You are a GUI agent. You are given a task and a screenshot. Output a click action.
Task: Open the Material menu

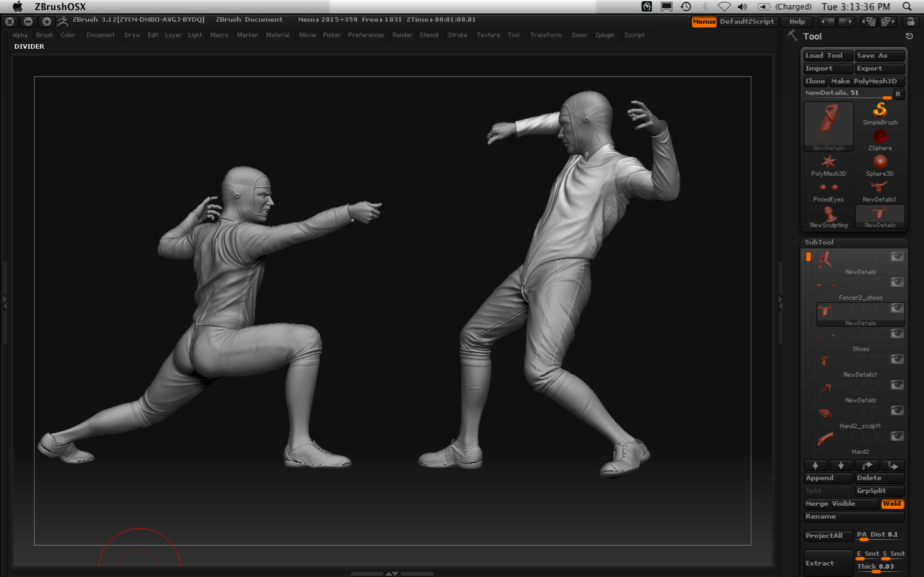pyautogui.click(x=277, y=35)
